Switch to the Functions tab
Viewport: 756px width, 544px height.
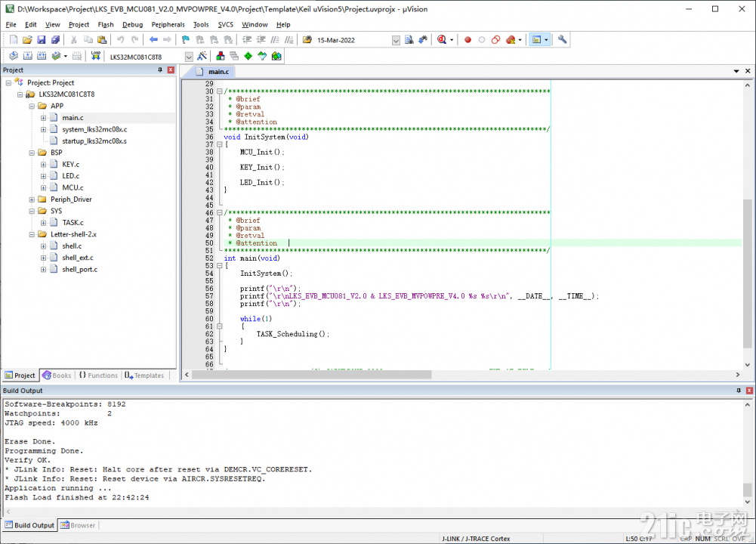pos(98,376)
